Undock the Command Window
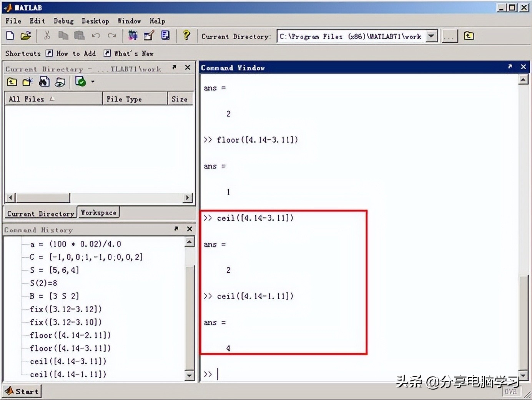This screenshot has width=532, height=400. point(510,67)
